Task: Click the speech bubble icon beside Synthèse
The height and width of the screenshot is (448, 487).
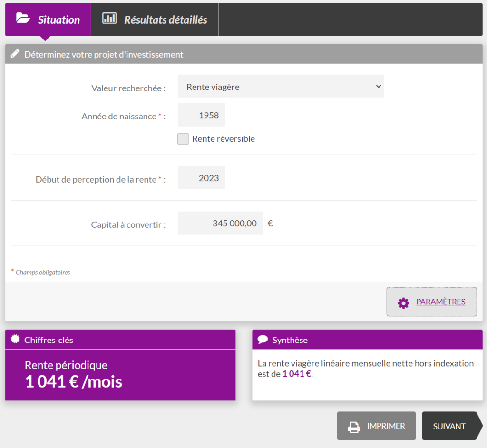Action: pos(263,340)
